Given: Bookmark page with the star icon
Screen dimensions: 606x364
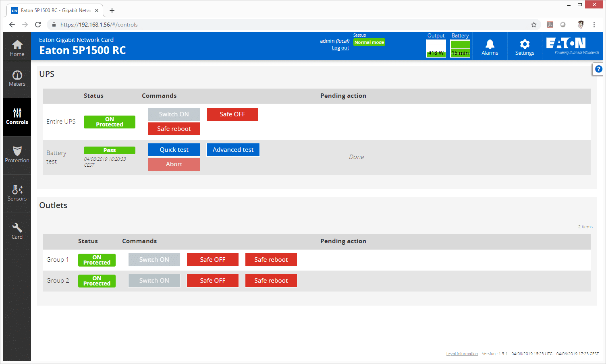Looking at the screenshot, I should pyautogui.click(x=534, y=25).
